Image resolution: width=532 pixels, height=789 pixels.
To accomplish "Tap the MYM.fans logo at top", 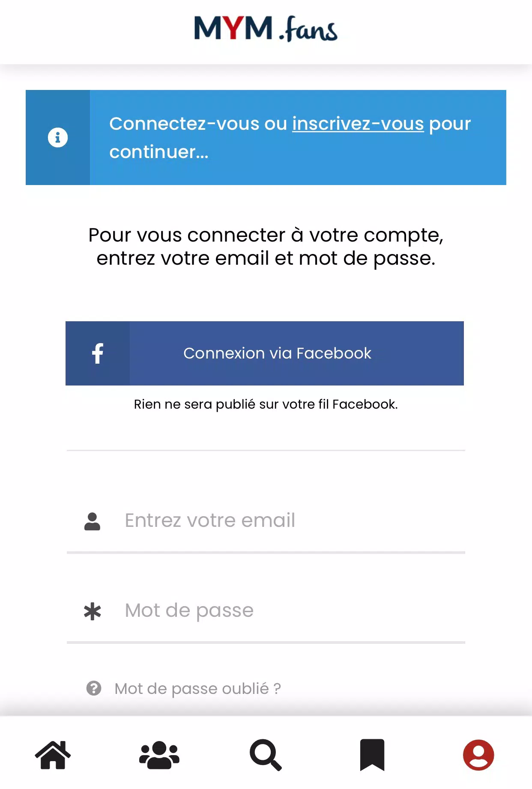I will coord(266,29).
